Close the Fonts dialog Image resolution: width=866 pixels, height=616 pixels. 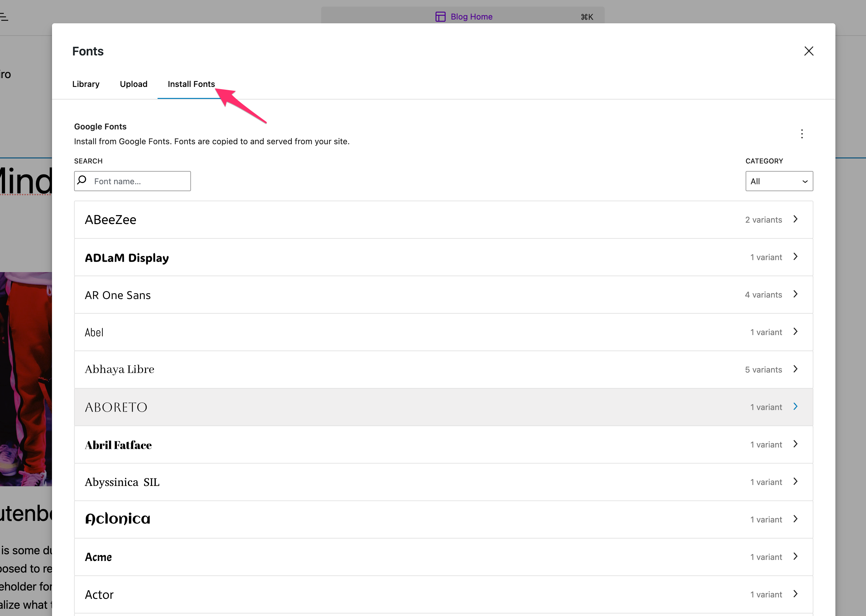click(x=809, y=51)
